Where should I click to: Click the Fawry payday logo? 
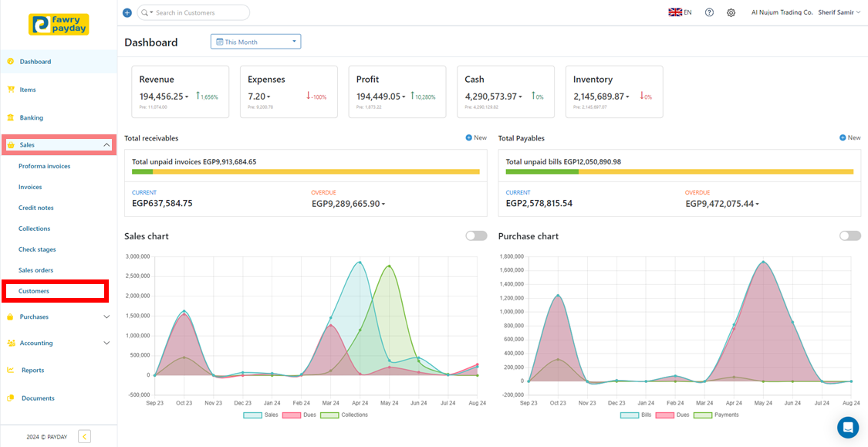click(x=59, y=25)
